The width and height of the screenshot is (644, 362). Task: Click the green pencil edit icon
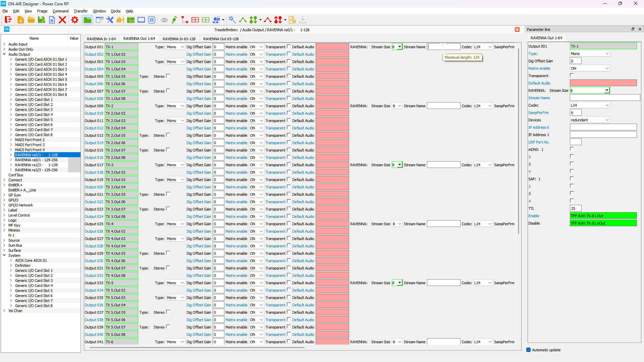point(174,20)
